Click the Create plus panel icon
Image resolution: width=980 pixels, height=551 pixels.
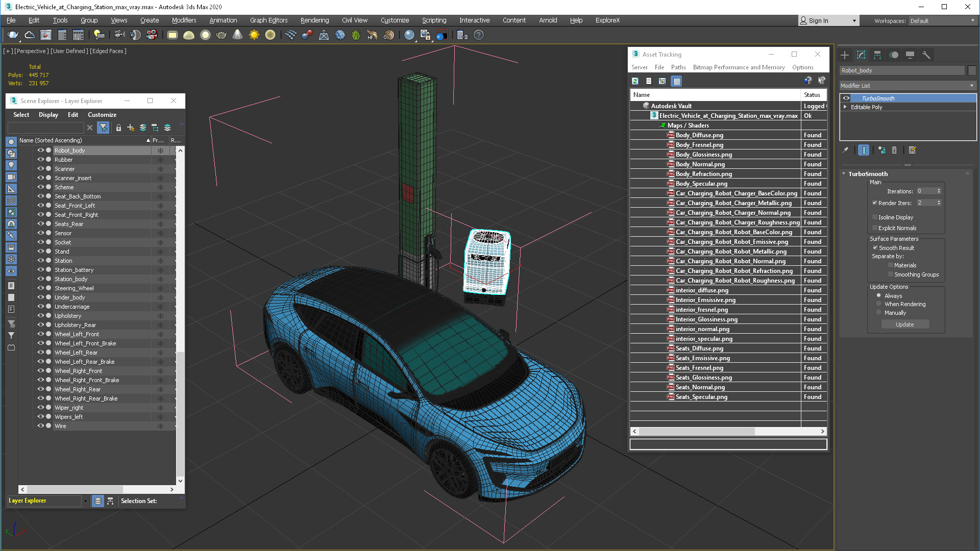[x=845, y=55]
